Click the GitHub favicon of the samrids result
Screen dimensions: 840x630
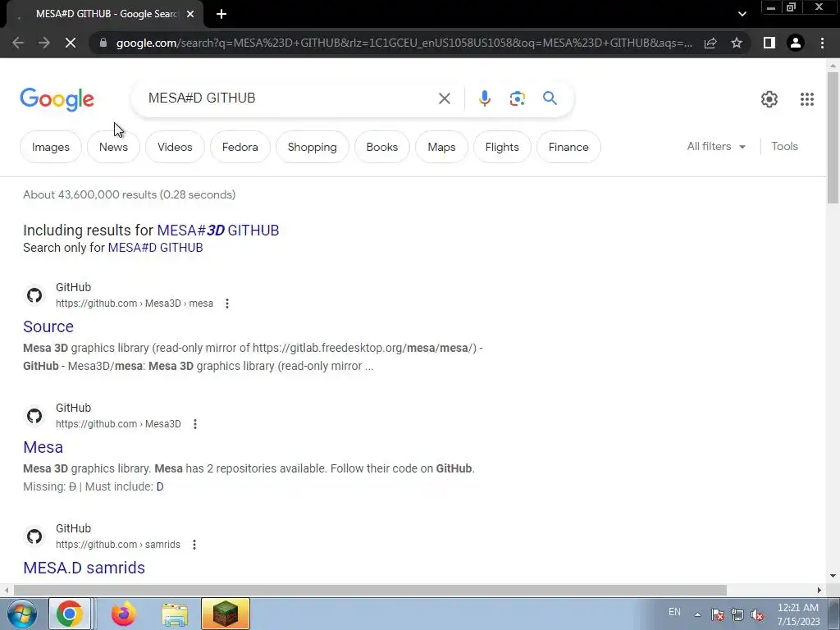pos(34,536)
